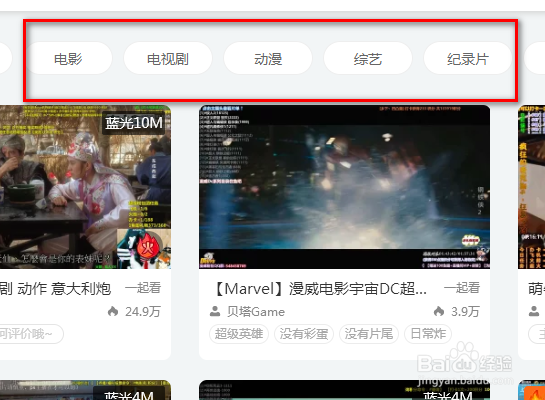
Task: Click the user avatar icon beside 贝塔Game
Action: tap(215, 311)
